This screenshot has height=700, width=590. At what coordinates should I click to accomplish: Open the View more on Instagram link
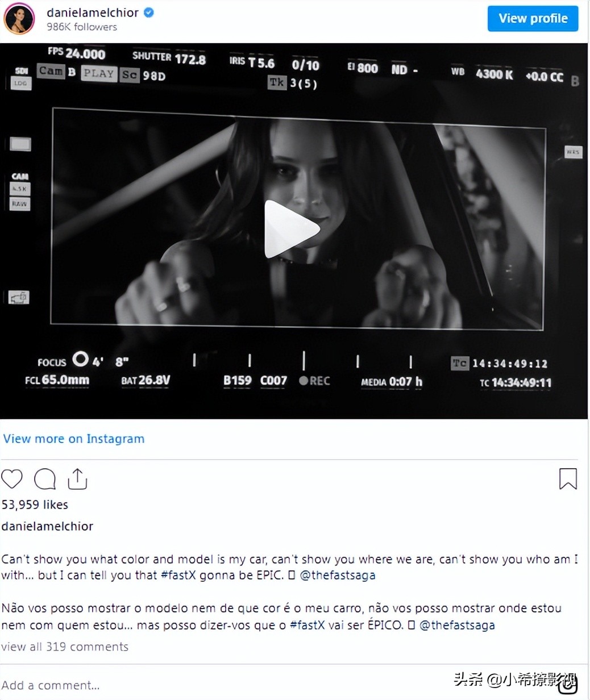coord(74,439)
